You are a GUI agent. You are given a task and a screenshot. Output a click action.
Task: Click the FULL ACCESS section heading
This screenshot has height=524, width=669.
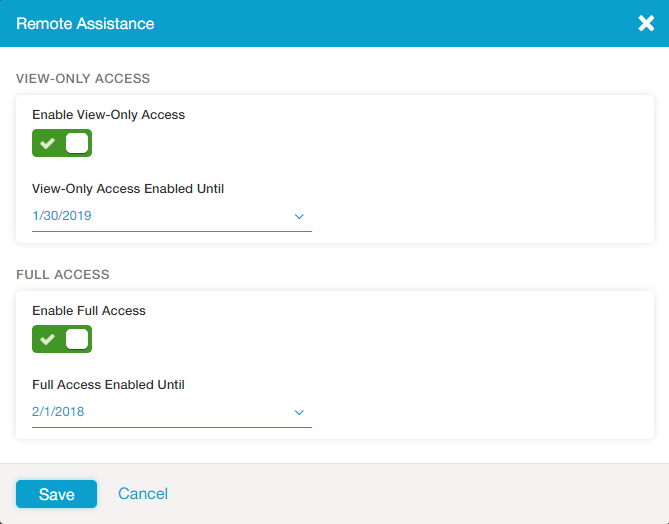(x=63, y=274)
